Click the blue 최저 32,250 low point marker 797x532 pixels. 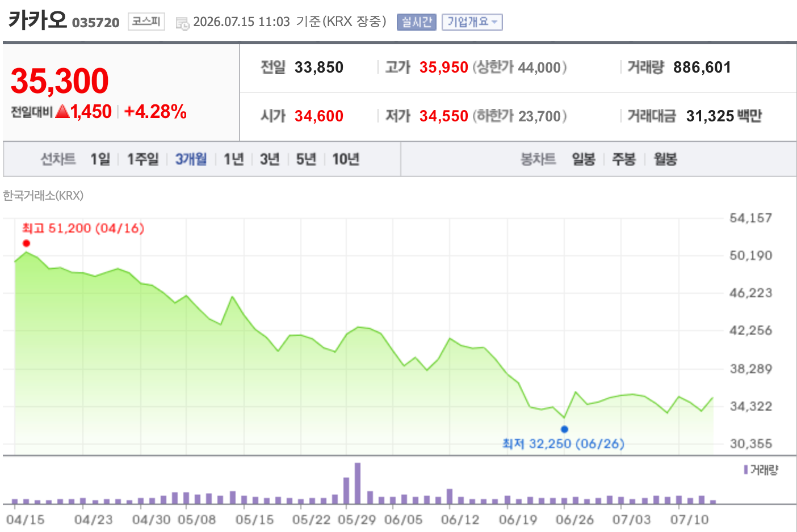[564, 429]
